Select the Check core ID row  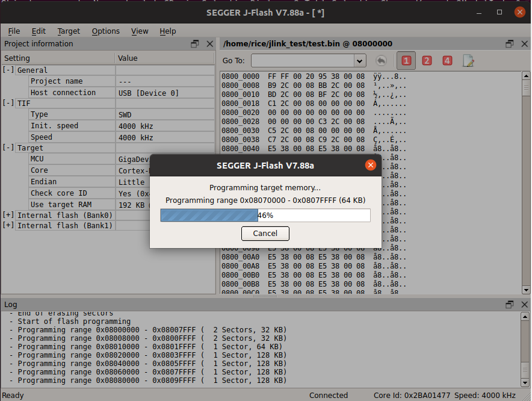pos(90,193)
